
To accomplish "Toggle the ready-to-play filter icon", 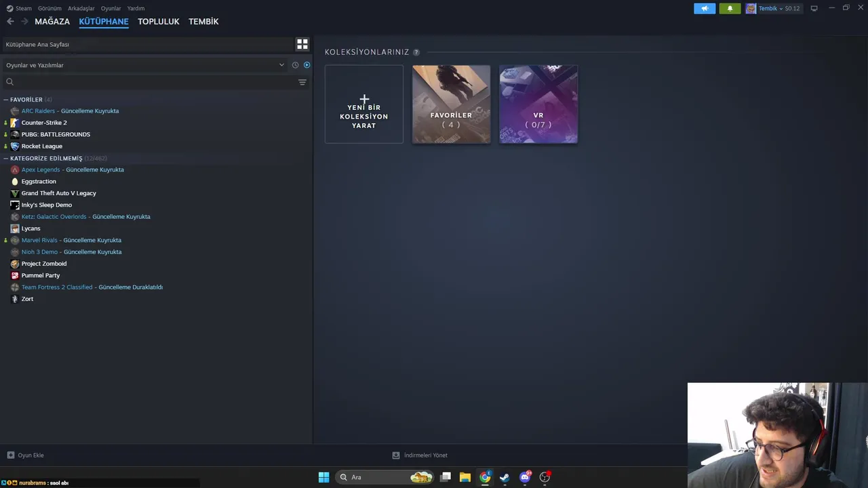I will click(307, 65).
